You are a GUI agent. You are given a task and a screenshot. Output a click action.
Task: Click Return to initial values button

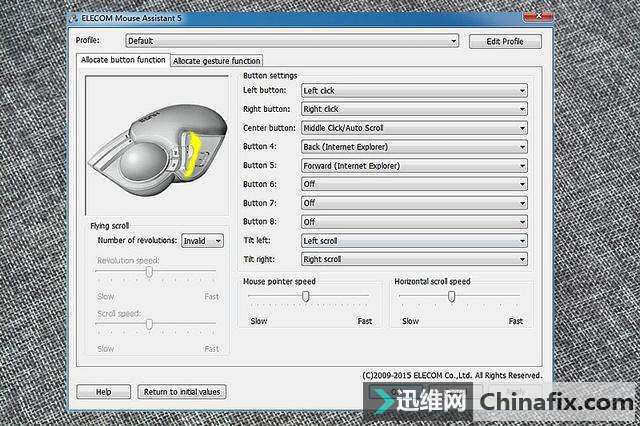[182, 392]
